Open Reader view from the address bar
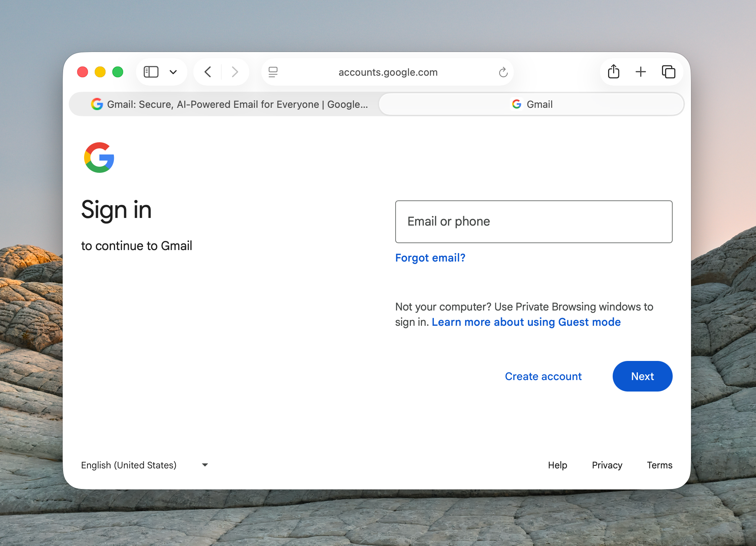This screenshot has width=756, height=546. (273, 72)
